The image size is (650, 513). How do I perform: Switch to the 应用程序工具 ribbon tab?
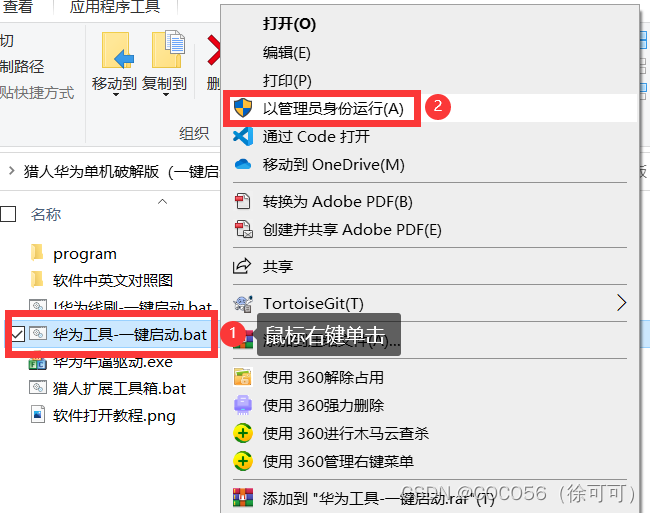[115, 7]
